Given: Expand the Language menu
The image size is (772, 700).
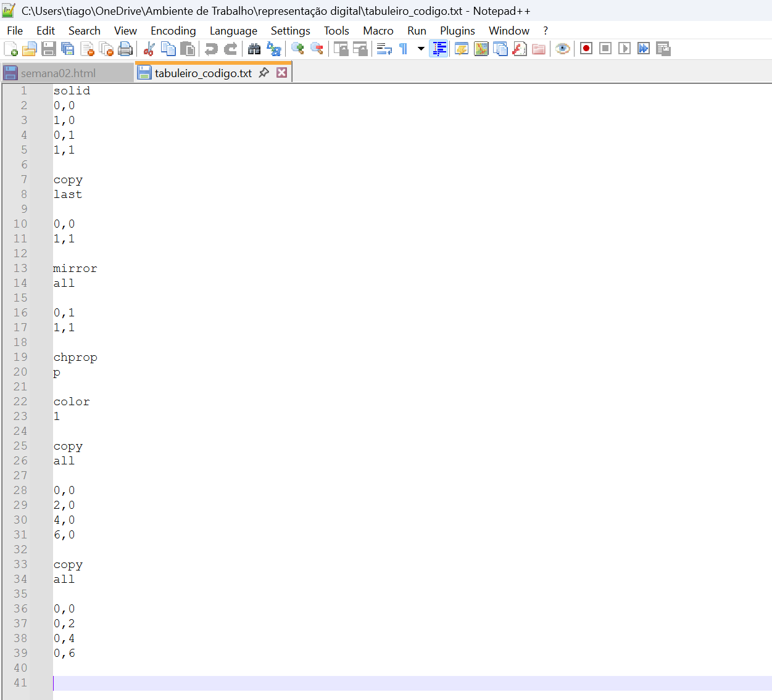Looking at the screenshot, I should [233, 31].
